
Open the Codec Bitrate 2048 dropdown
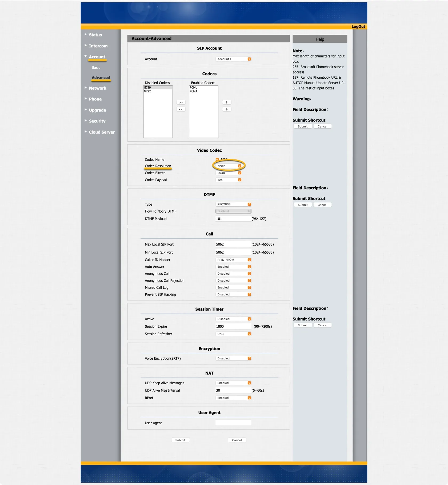pyautogui.click(x=229, y=173)
